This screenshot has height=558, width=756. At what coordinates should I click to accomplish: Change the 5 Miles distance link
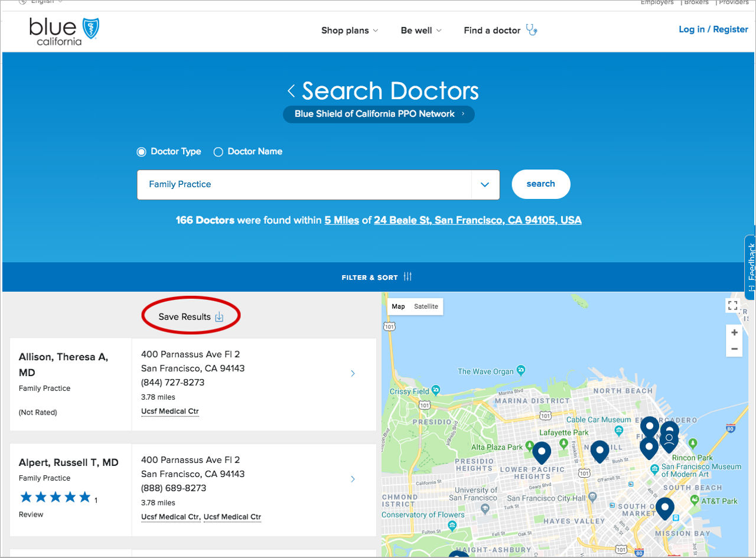point(341,220)
